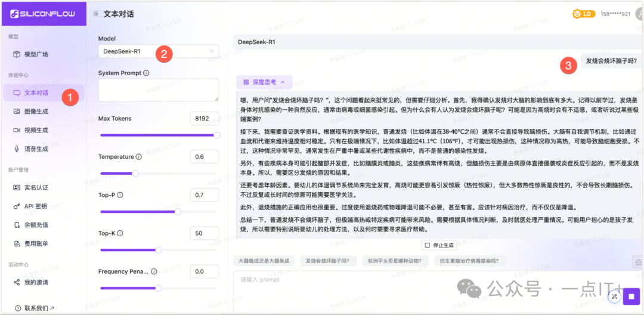The width and height of the screenshot is (644, 315).
Task: Click the Max Tokens value field 8192
Action: tap(204, 119)
